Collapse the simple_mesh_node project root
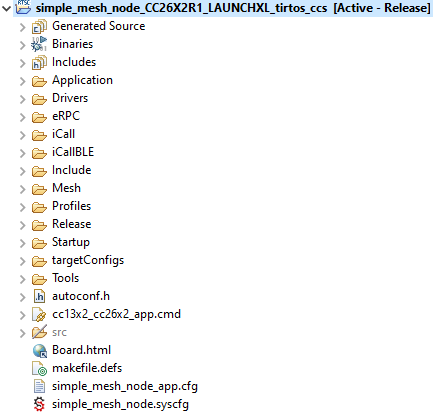The width and height of the screenshot is (436, 419). [x=6, y=8]
